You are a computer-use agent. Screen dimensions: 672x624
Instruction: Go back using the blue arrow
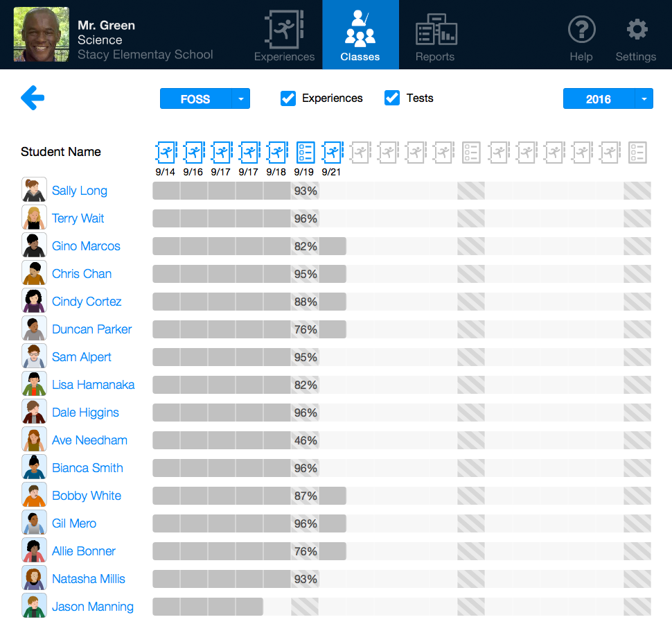[33, 98]
